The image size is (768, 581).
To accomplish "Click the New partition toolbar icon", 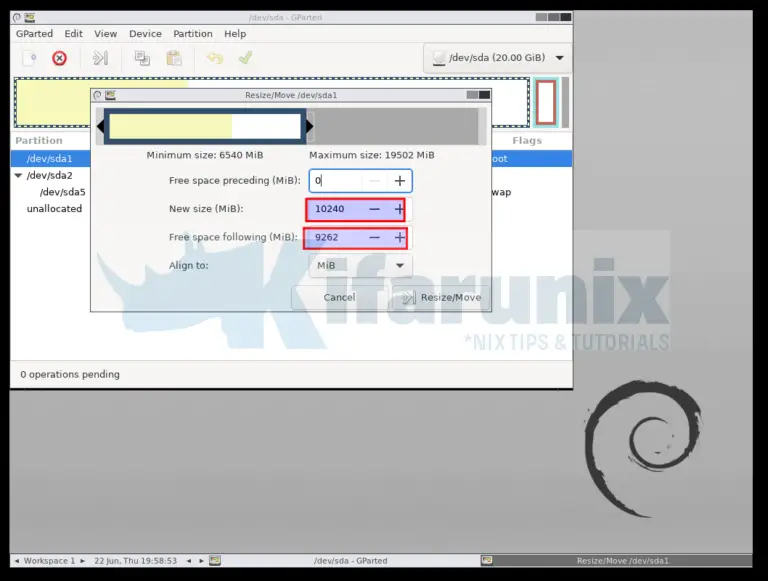I will 29,58.
